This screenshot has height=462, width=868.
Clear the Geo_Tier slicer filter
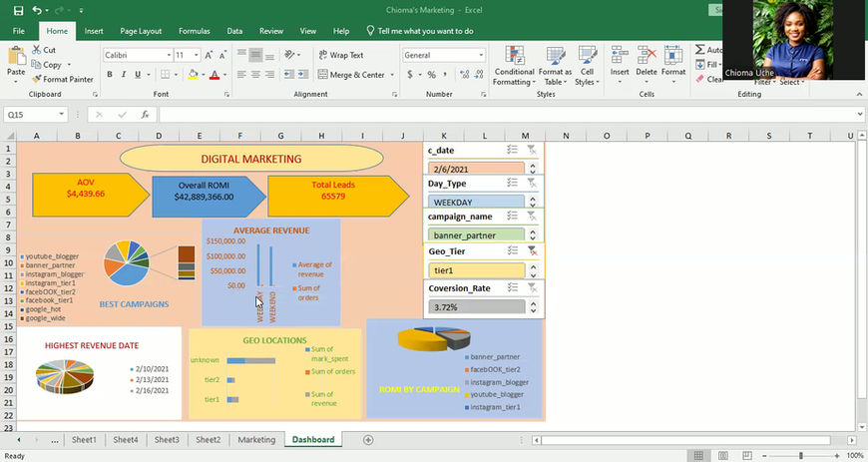tap(532, 251)
